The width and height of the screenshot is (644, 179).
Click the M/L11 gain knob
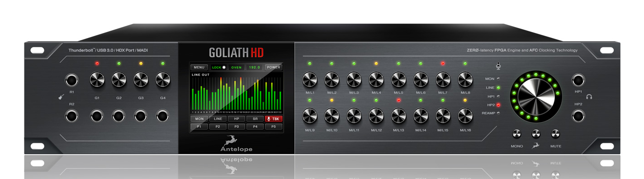click(354, 116)
